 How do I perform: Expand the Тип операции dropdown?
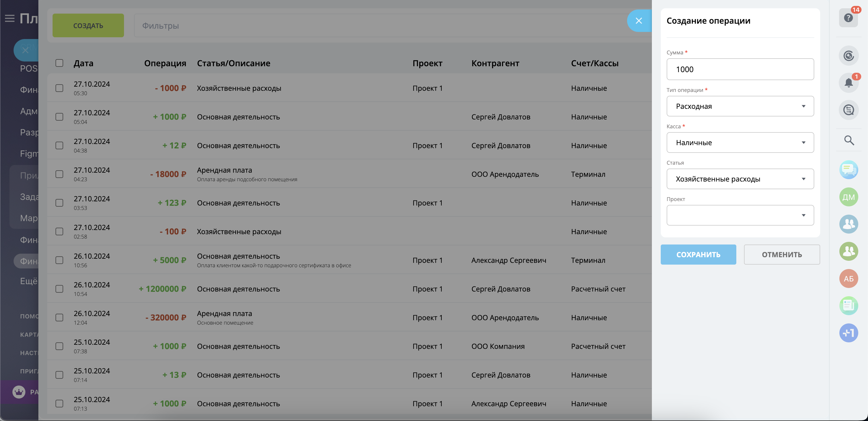[x=740, y=106]
